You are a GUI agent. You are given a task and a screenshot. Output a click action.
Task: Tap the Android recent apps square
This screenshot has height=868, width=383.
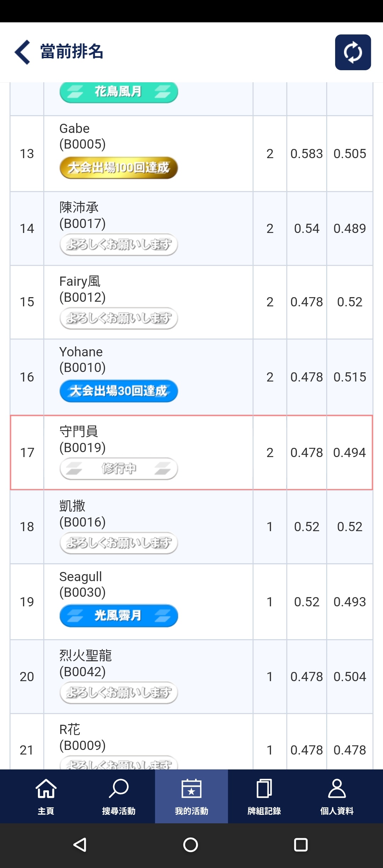coord(301,845)
